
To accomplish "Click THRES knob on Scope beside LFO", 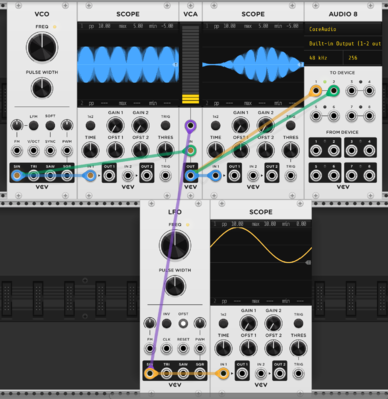I will coord(298,348).
